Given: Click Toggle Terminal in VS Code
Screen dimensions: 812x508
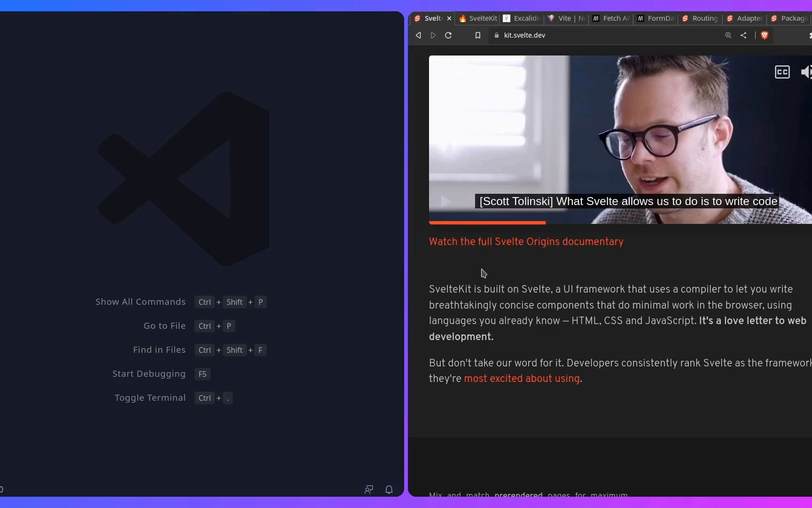Looking at the screenshot, I should [x=150, y=398].
